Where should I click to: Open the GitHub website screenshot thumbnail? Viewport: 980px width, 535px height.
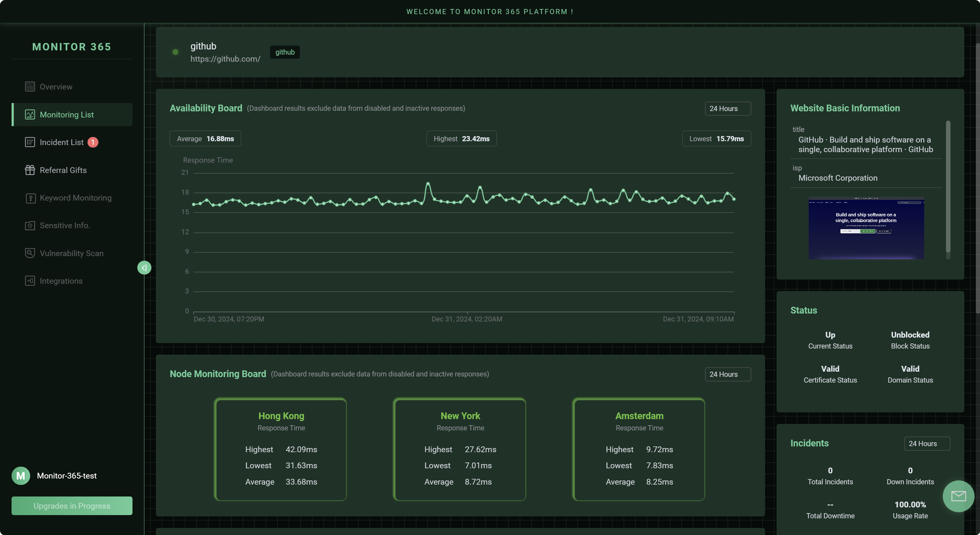pos(866,228)
